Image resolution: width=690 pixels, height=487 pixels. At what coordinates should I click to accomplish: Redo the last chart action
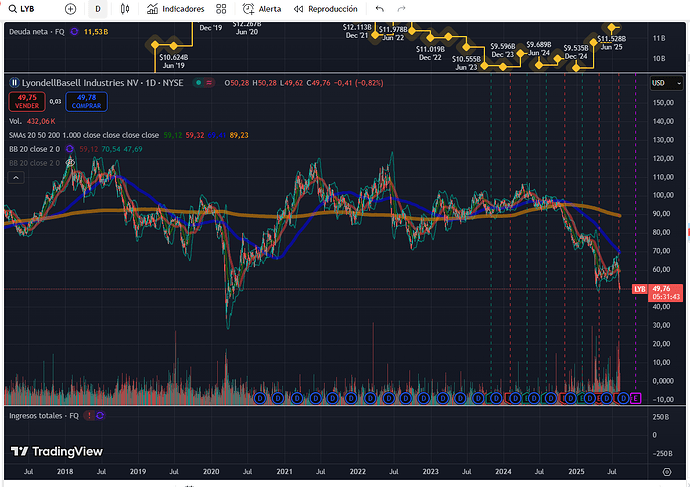point(401,9)
